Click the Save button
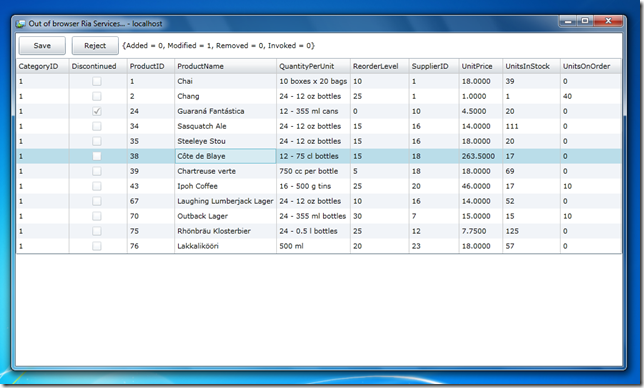The height and width of the screenshot is (388, 644). pyautogui.click(x=42, y=46)
